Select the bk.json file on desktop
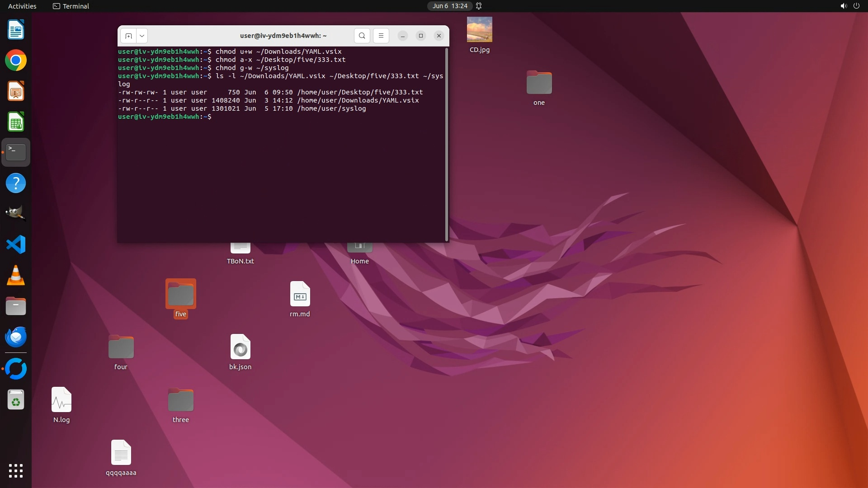Image resolution: width=868 pixels, height=488 pixels. [240, 347]
